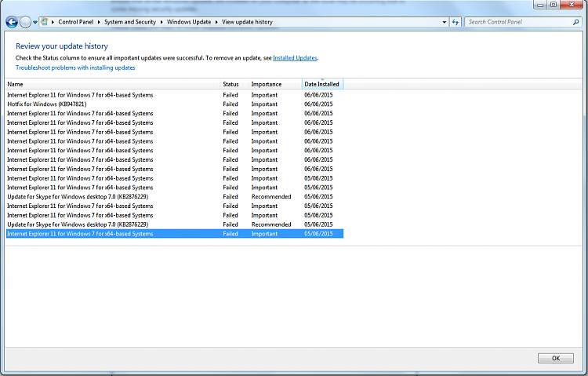Screen dimensions: 588x376
Task: Select Hotfix for Windows (KB947821) row
Action: pyautogui.click(x=175, y=104)
